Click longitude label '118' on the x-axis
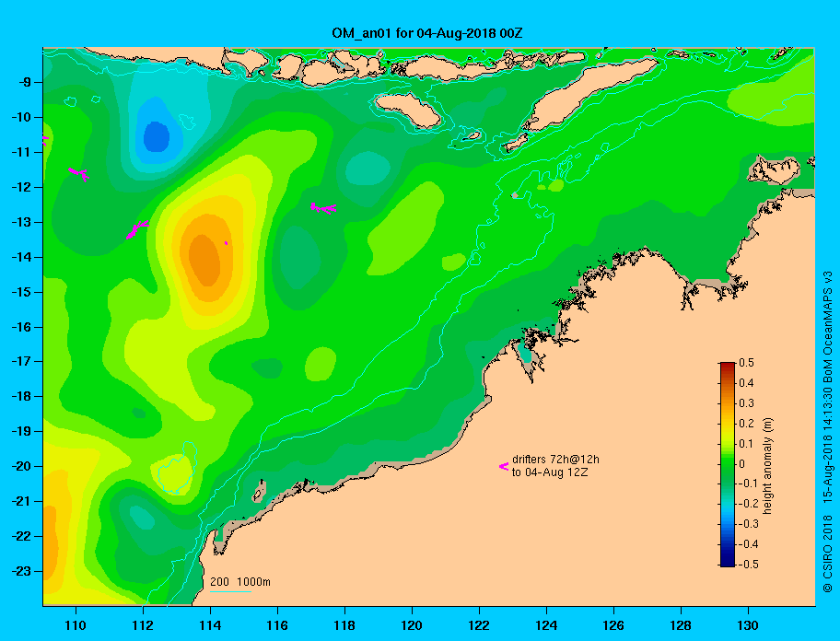The image size is (840, 641). click(344, 625)
